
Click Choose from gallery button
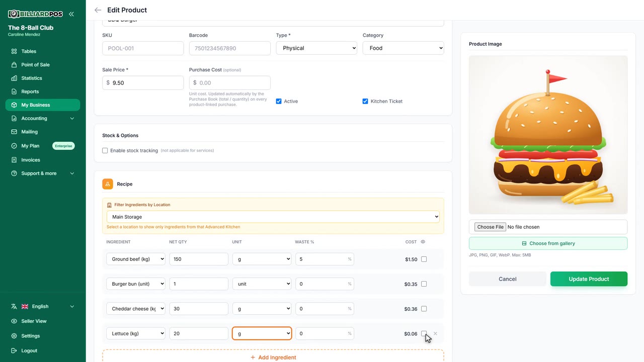(x=548, y=243)
